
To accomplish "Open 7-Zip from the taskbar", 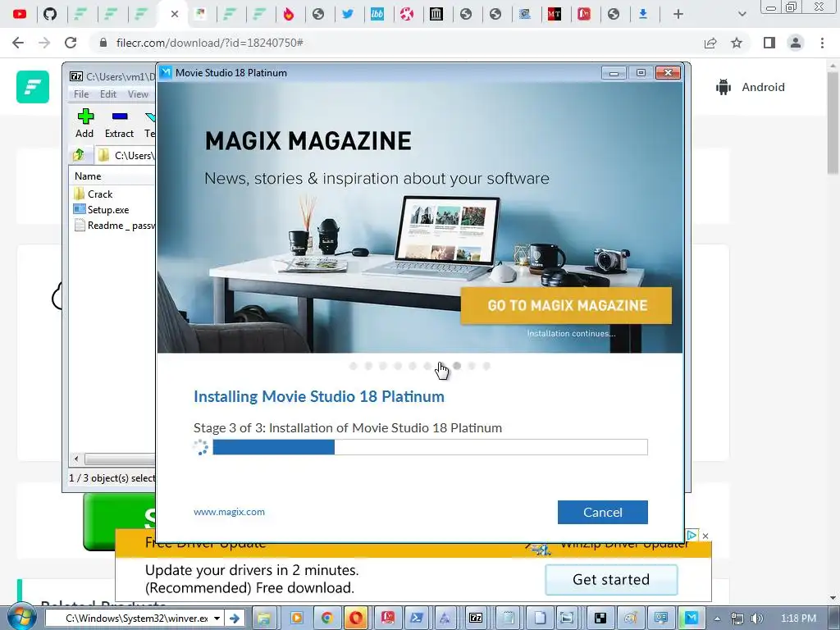I will point(476,619).
